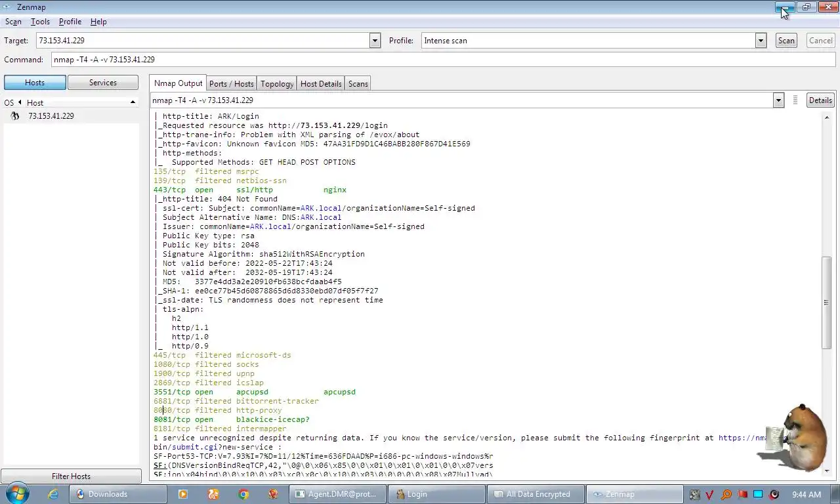Click the Zenmap taskbar button
The image size is (840, 504).
pyautogui.click(x=635, y=494)
